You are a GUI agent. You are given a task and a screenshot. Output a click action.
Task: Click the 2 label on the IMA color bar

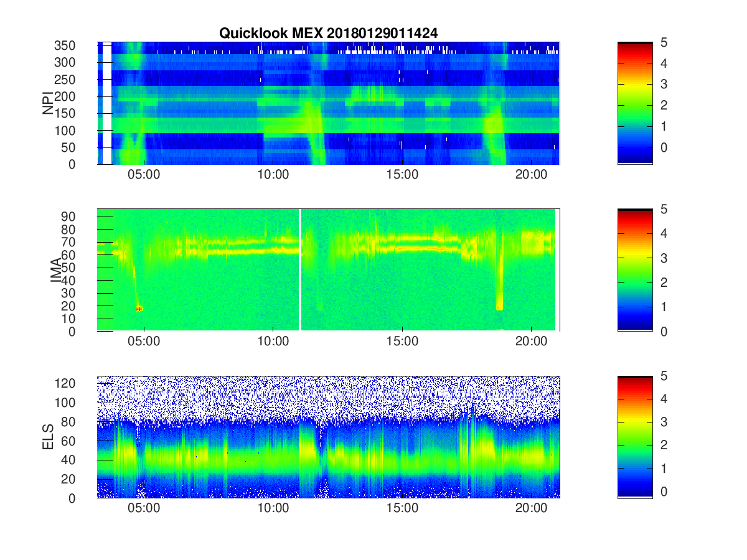(x=664, y=282)
